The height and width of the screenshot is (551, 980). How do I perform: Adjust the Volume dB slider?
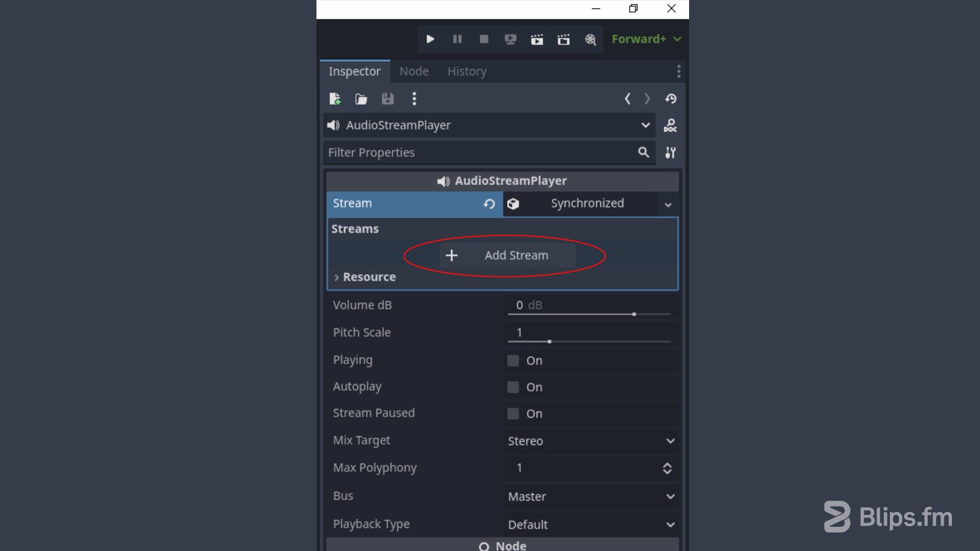[590, 314]
